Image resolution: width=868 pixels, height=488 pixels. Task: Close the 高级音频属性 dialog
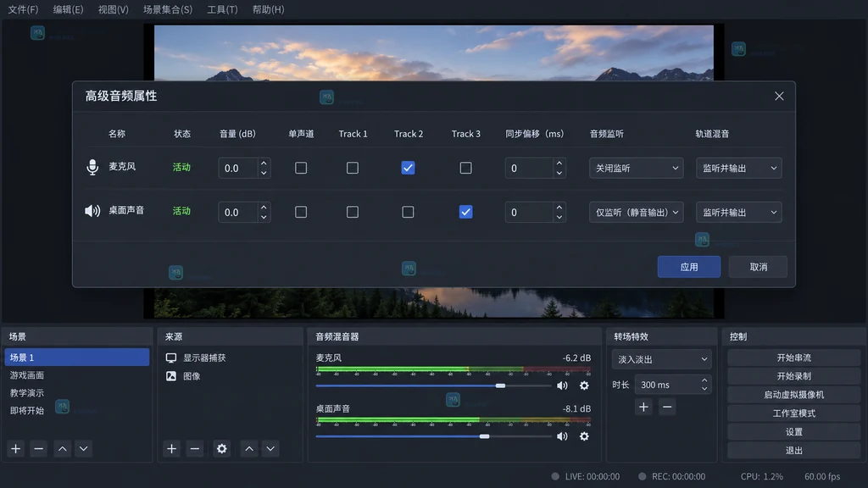[x=779, y=97]
